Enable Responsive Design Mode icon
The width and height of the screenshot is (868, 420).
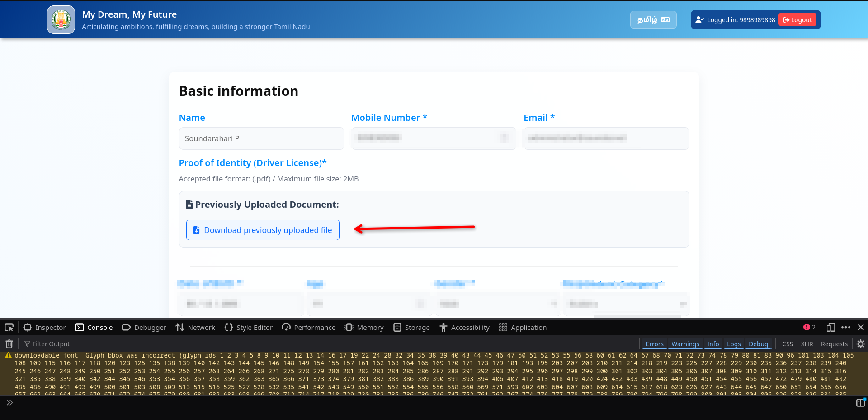[x=830, y=327]
